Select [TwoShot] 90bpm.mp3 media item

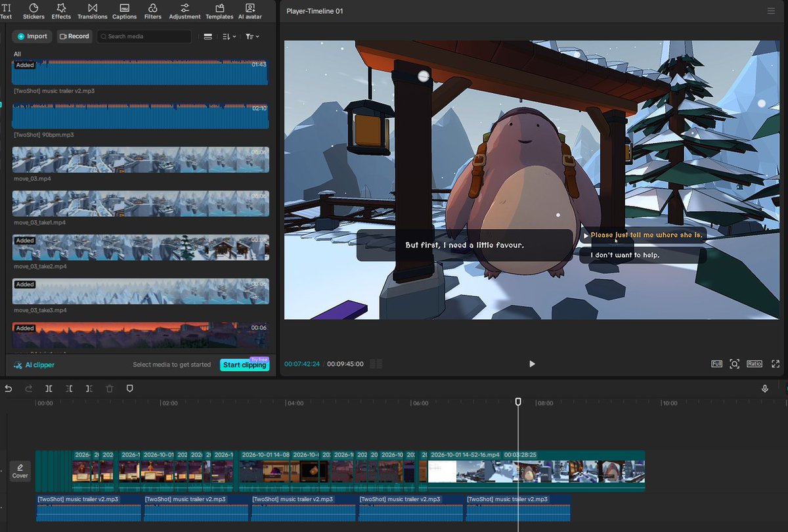click(141, 116)
